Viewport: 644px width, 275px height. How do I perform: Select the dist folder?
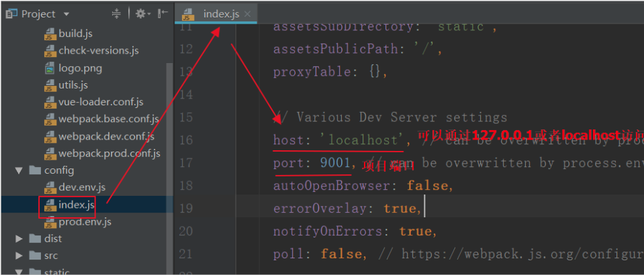pos(53,239)
